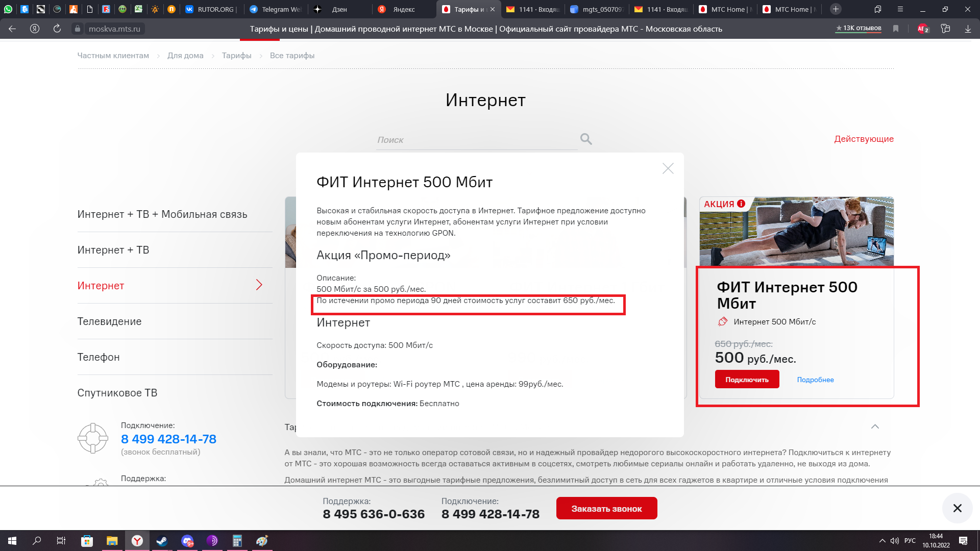Image resolution: width=980 pixels, height=551 pixels.
Task: Click the АКЦИЯ info icon
Action: coord(741,204)
